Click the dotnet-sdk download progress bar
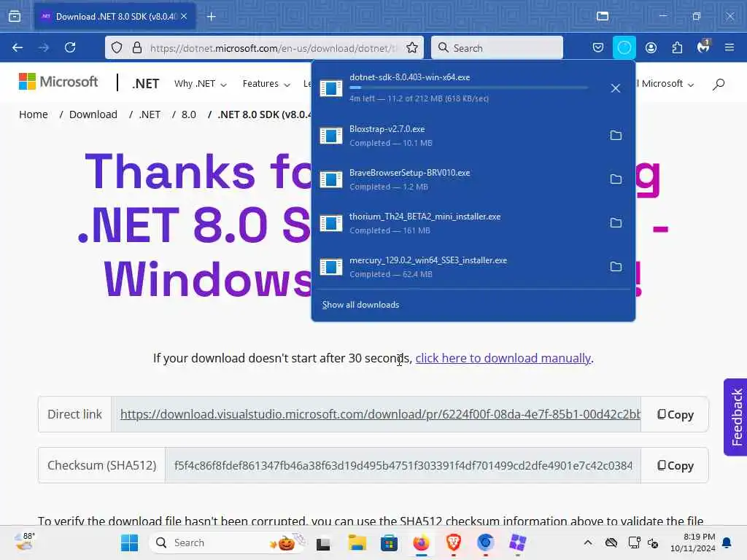747x560 pixels. 469,87
